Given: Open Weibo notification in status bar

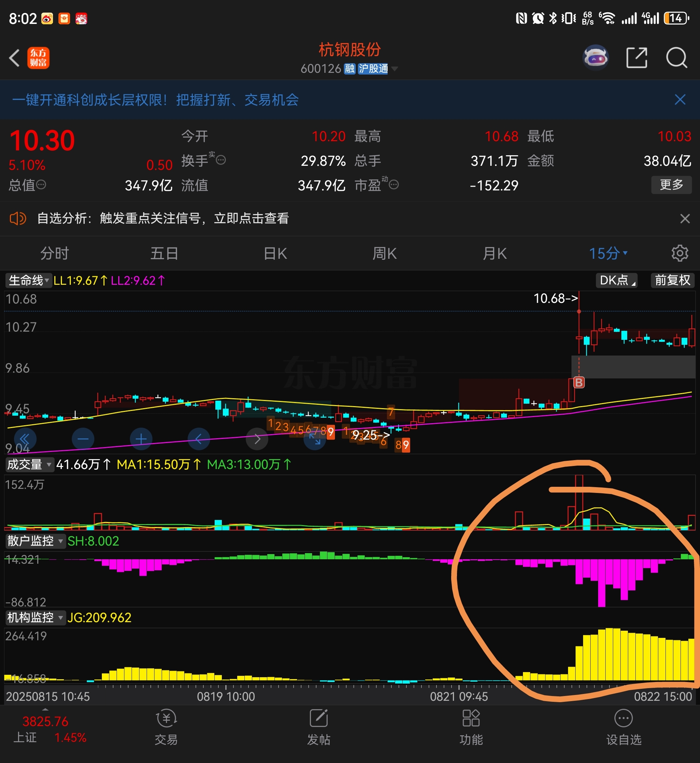Looking at the screenshot, I should [x=47, y=18].
